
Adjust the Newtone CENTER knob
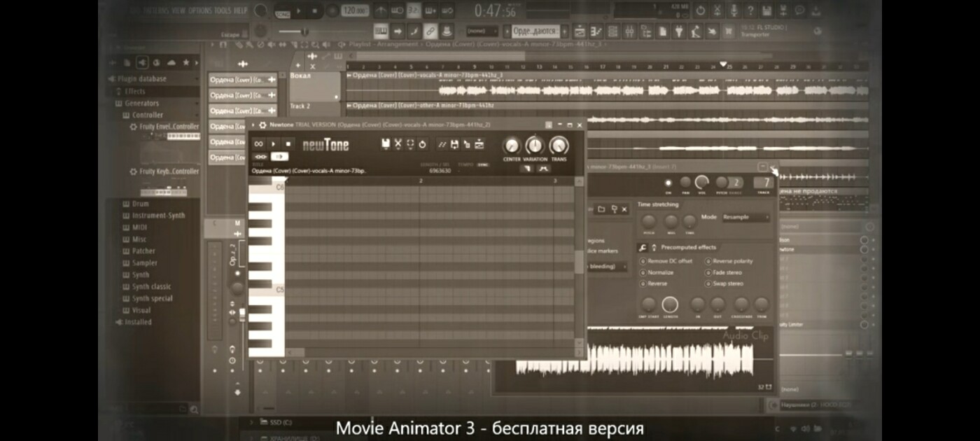(512, 146)
